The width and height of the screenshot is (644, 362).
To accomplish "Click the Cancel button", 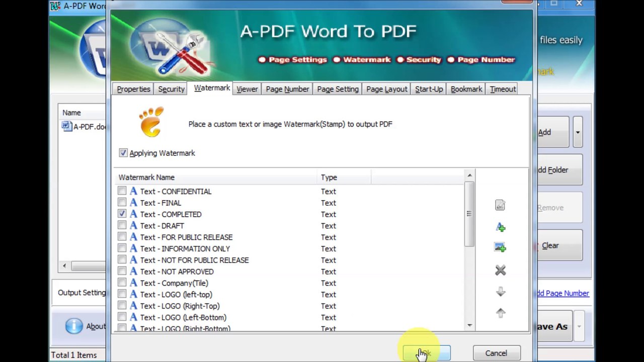I will [496, 353].
